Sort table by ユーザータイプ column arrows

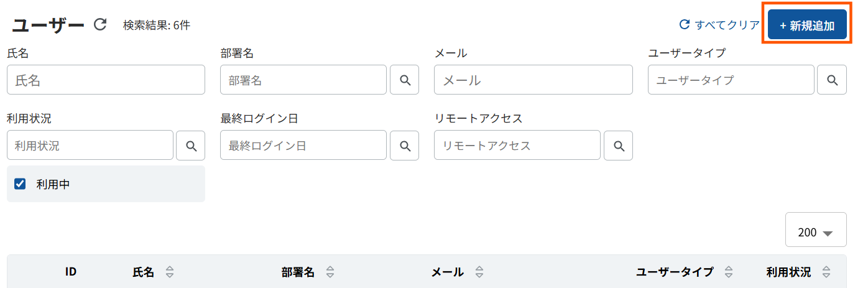pos(729,272)
